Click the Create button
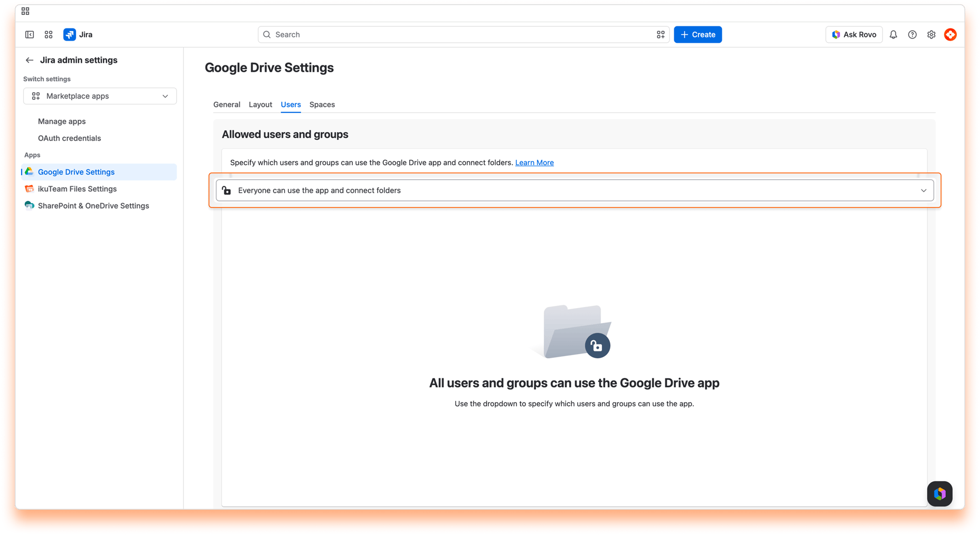Image resolution: width=980 pixels, height=535 pixels. coord(698,34)
